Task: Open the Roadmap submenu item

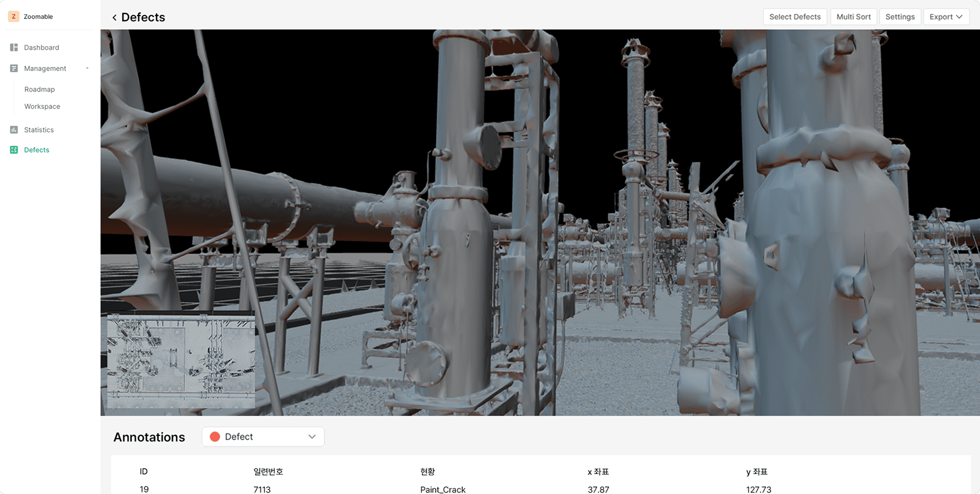Action: 39,89
